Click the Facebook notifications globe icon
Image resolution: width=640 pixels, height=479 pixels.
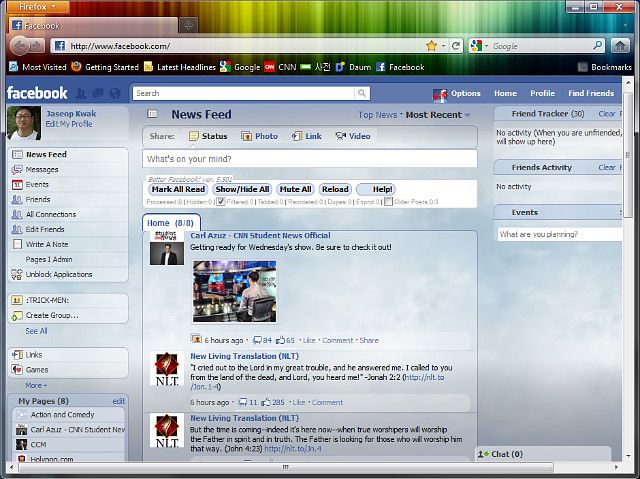(116, 93)
